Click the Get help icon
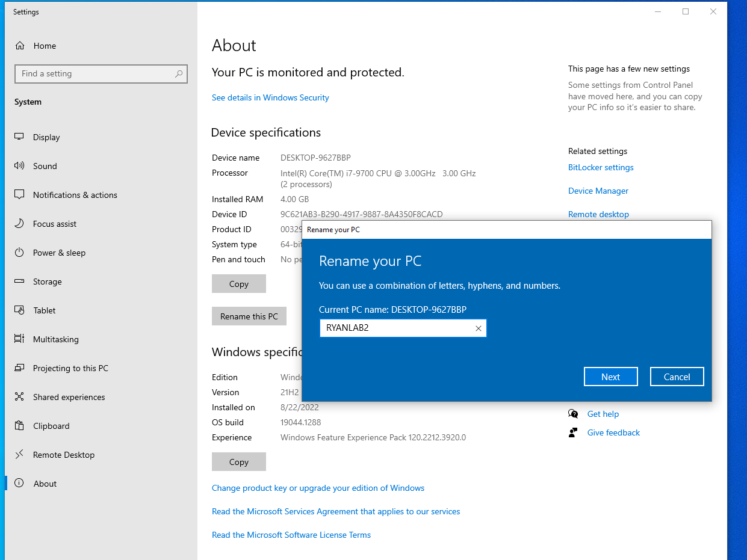The width and height of the screenshot is (747, 560). point(573,414)
